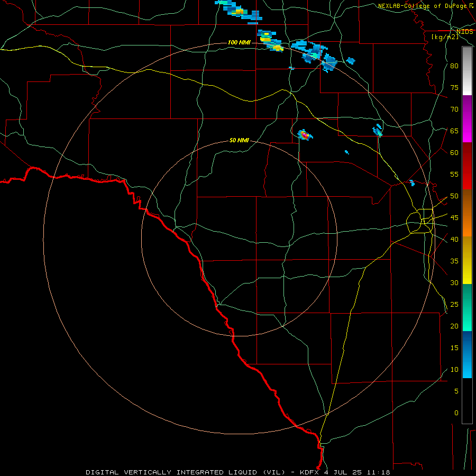Click the 20 value on the VIL scale

click(x=454, y=326)
